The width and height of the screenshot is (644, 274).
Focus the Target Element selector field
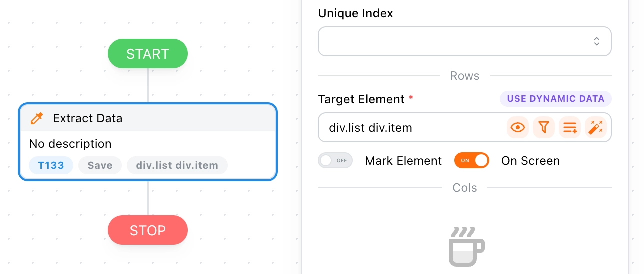click(x=412, y=128)
